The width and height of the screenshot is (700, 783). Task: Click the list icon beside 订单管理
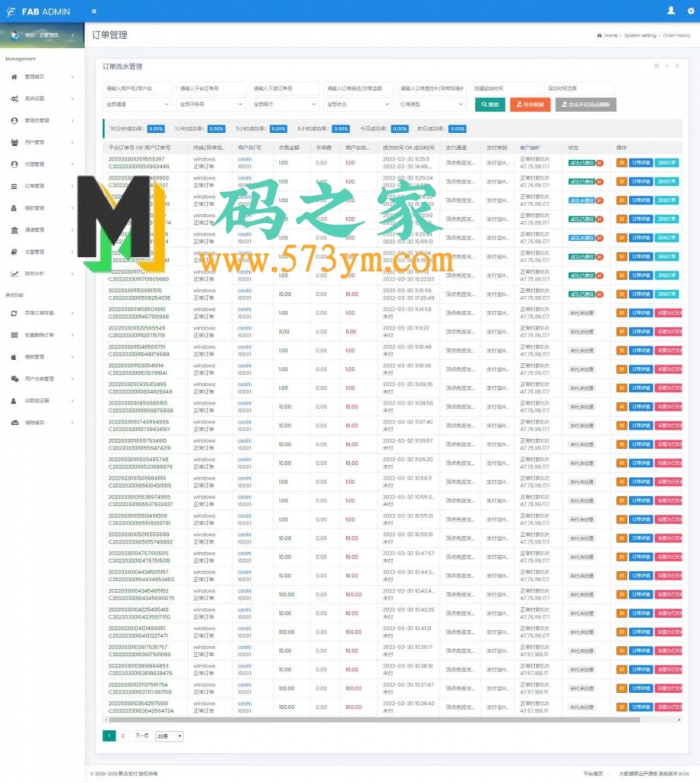pos(14,187)
